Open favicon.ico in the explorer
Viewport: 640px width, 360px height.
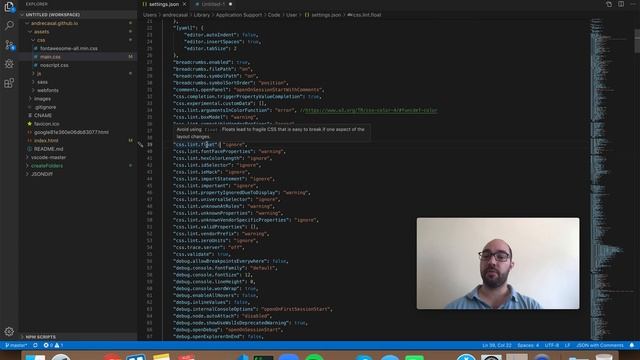tap(78, 124)
